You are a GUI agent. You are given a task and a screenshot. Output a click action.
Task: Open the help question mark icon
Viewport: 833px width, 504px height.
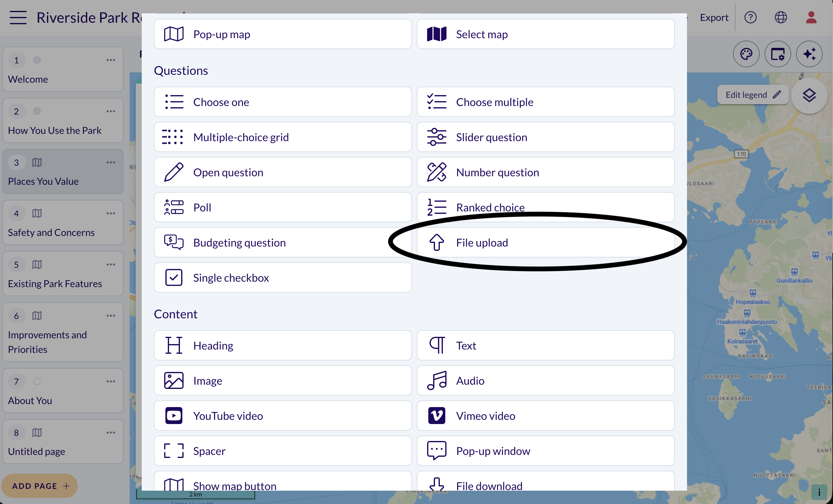point(750,17)
